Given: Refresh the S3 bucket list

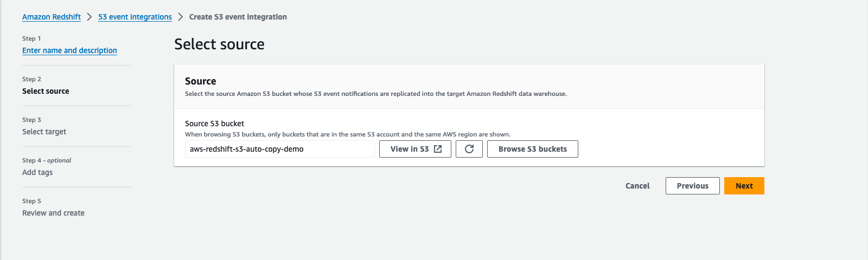Looking at the screenshot, I should [469, 149].
